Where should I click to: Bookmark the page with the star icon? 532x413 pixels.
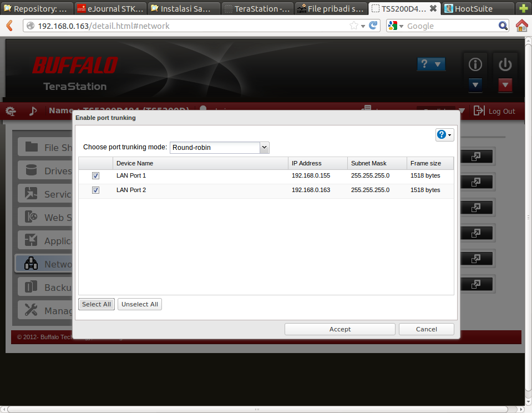point(354,26)
